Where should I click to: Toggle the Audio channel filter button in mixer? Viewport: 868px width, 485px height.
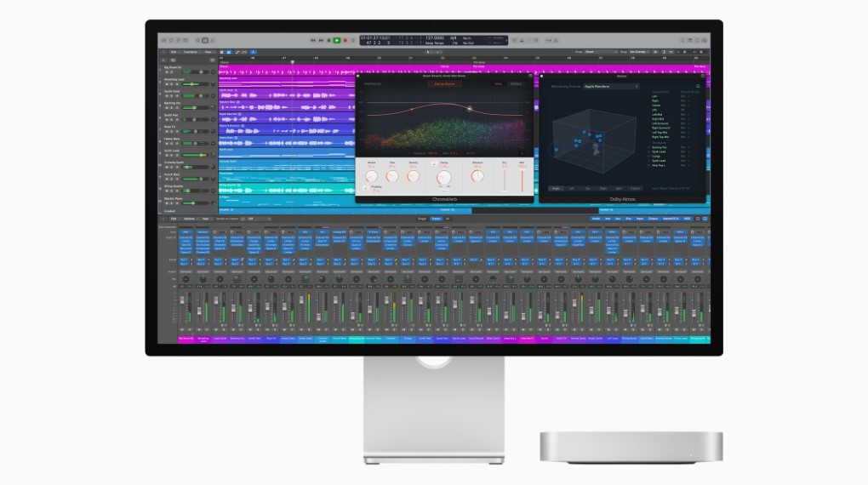click(597, 219)
